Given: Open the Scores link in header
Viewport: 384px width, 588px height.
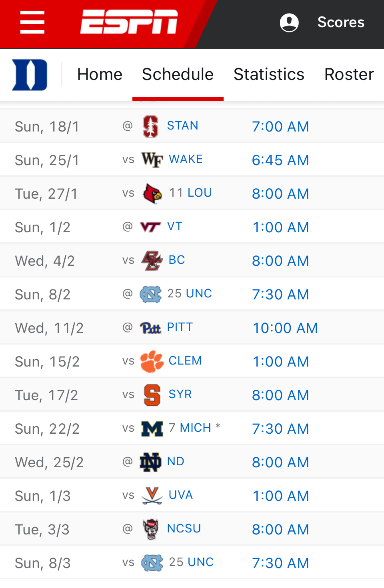Looking at the screenshot, I should tap(341, 22).
